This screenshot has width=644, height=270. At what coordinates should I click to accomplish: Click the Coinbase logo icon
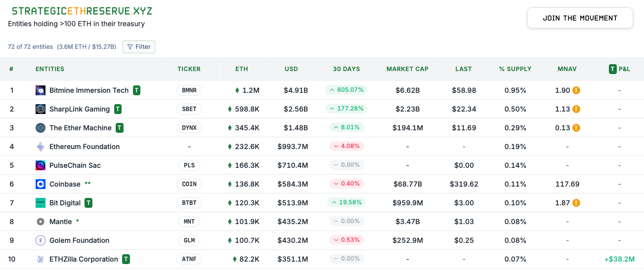[41, 184]
